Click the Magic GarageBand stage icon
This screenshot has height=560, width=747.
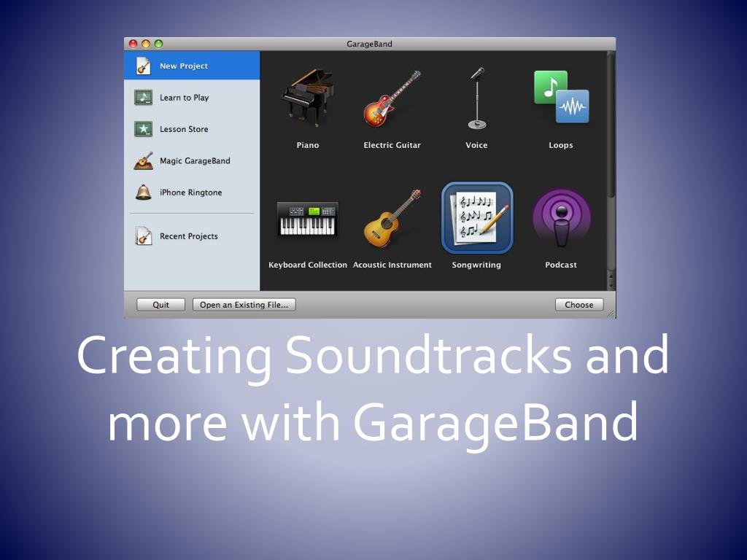[143, 160]
